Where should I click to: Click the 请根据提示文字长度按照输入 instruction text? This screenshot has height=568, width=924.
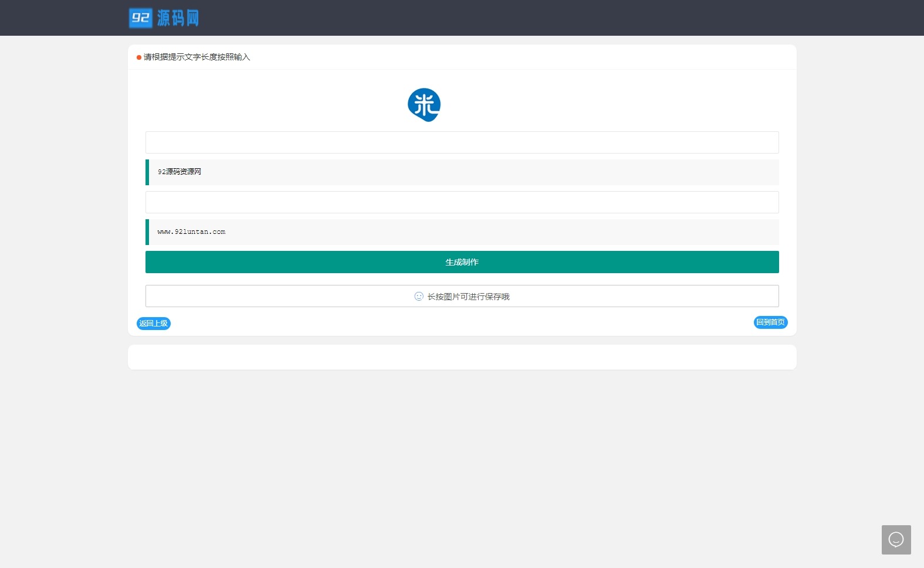(197, 57)
